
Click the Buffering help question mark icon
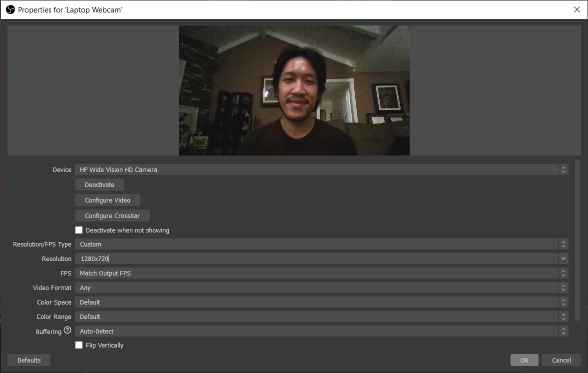(x=67, y=330)
